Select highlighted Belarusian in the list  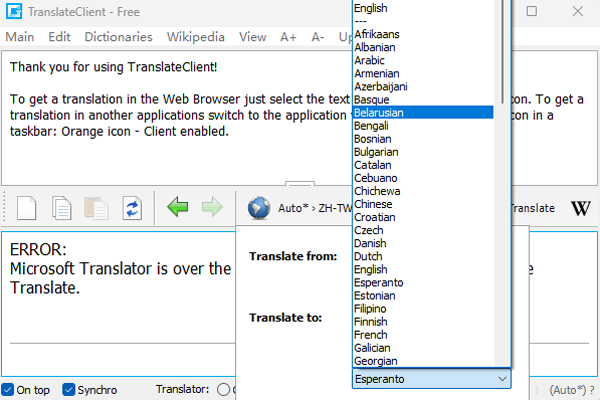pos(423,113)
